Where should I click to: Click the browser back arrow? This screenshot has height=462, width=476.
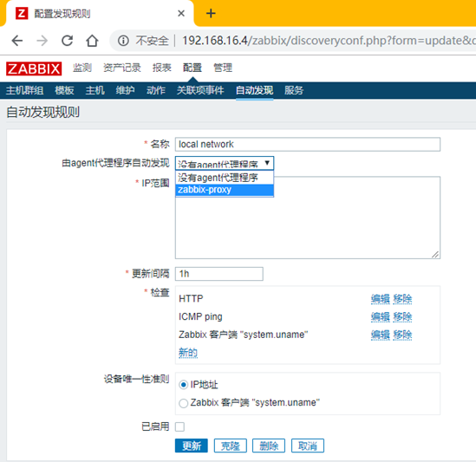(x=17, y=41)
